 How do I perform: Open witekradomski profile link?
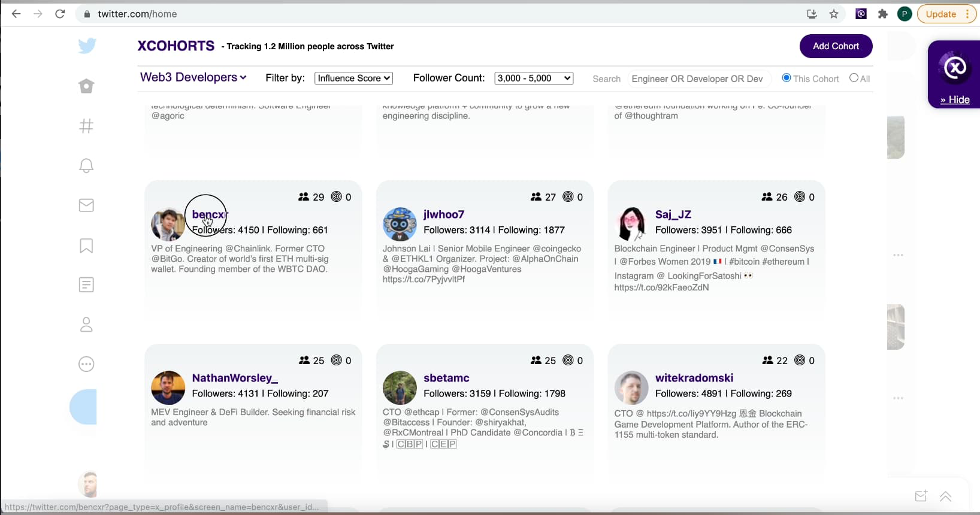click(x=694, y=378)
